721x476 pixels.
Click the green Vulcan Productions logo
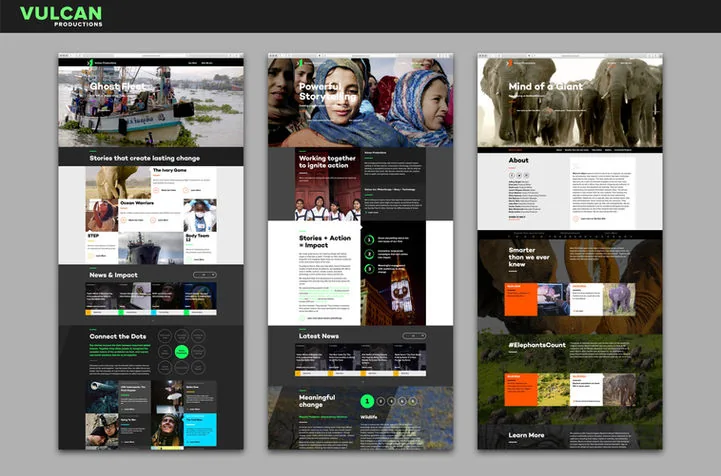click(61, 16)
